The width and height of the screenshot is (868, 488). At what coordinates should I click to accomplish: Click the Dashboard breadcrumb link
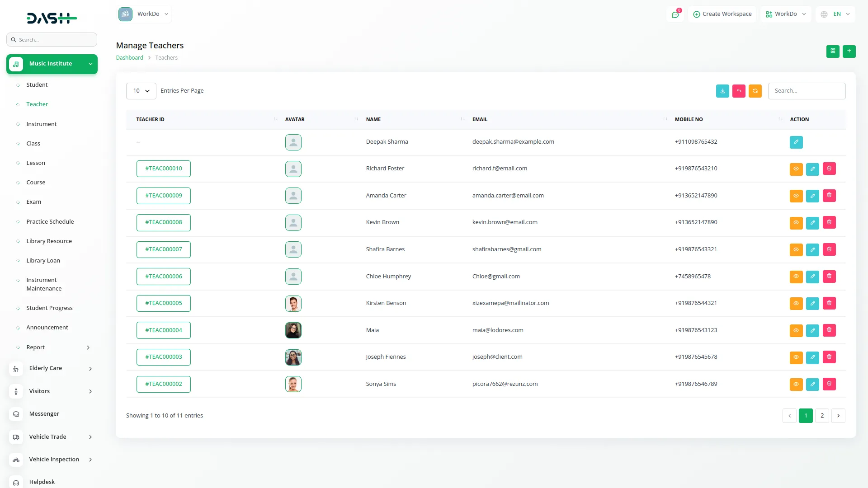coord(129,58)
